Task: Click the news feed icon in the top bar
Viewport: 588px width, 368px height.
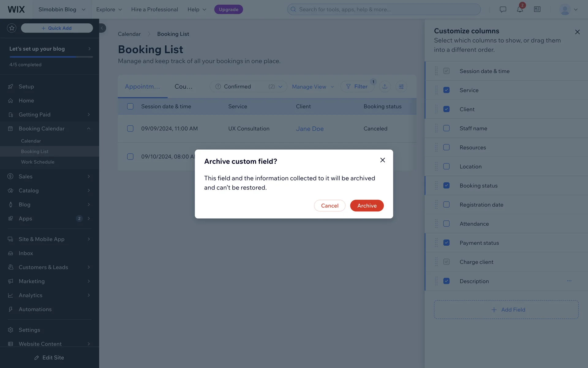Action: pos(537,9)
